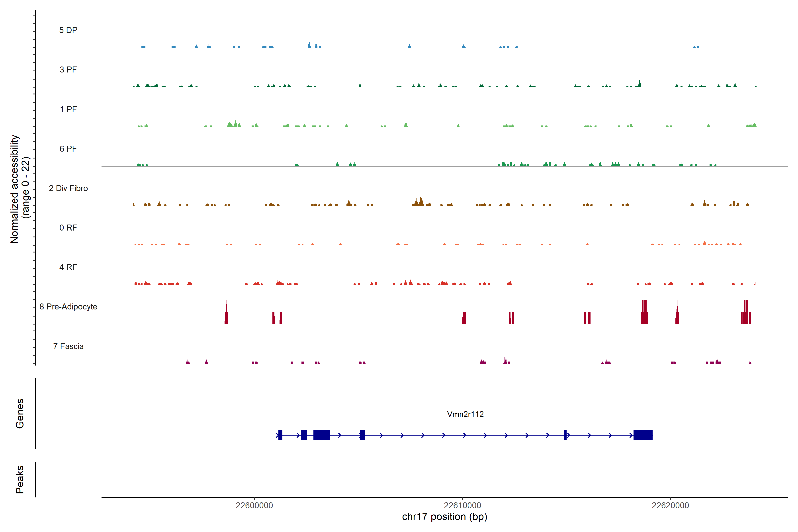Click the 1 PF track label

click(x=68, y=109)
